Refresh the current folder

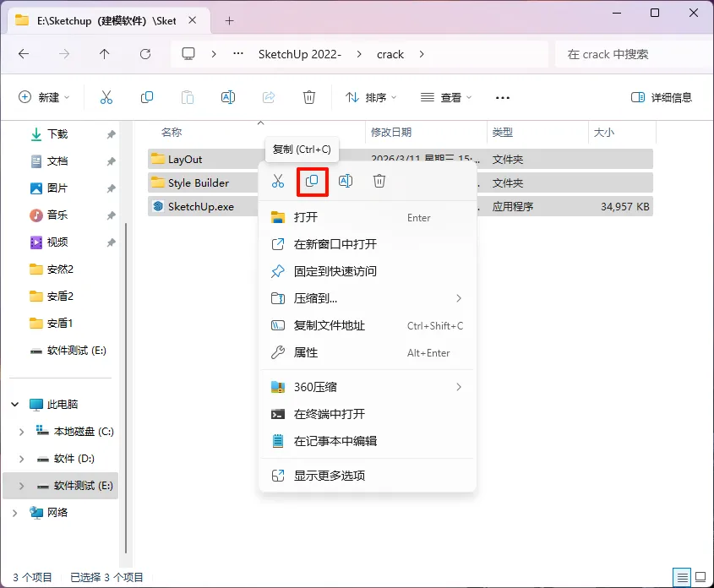(145, 54)
